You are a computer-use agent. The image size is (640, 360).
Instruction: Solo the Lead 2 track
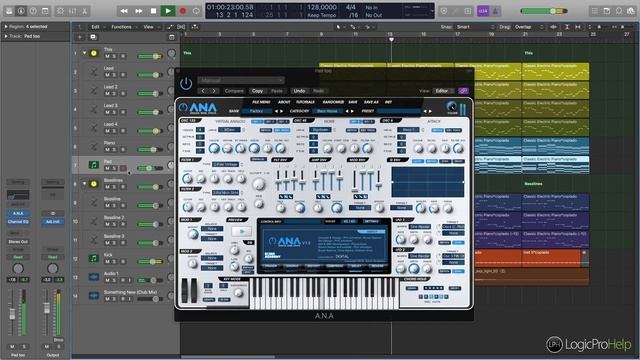(x=114, y=93)
